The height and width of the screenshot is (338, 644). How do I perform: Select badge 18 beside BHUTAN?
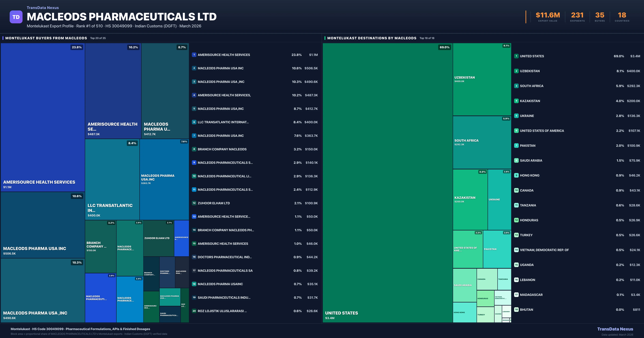[517, 310]
